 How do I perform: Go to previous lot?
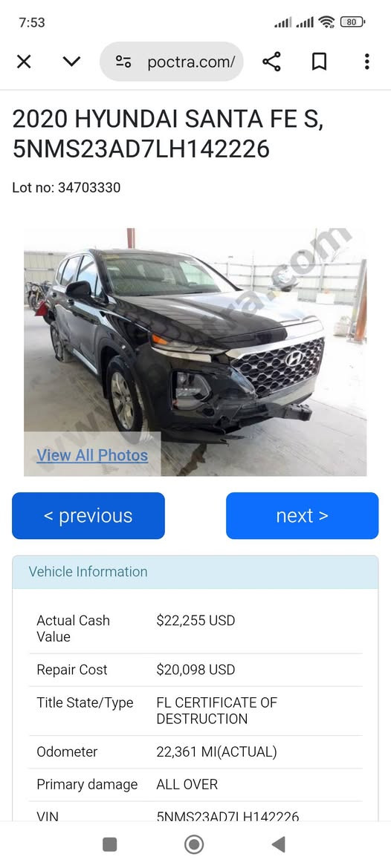click(88, 515)
